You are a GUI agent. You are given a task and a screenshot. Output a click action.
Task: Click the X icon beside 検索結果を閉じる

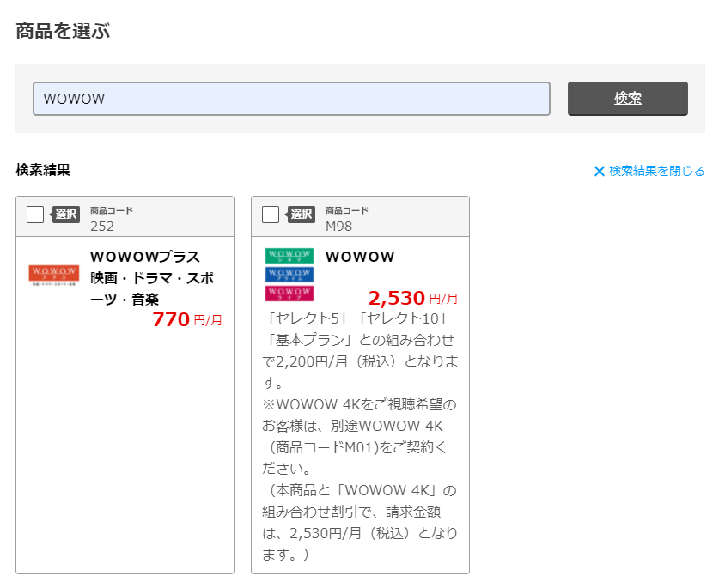click(600, 172)
